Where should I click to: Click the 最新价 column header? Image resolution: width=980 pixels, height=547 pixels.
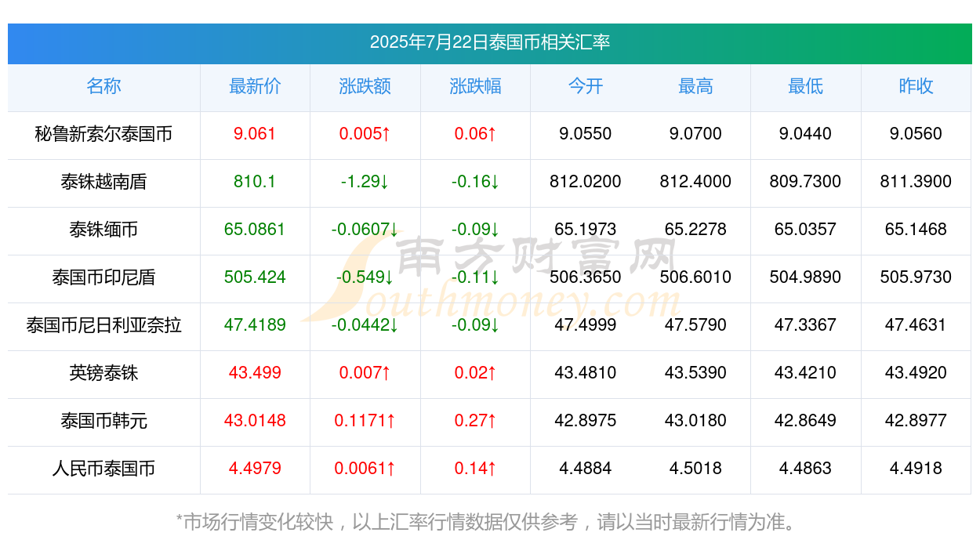(255, 86)
